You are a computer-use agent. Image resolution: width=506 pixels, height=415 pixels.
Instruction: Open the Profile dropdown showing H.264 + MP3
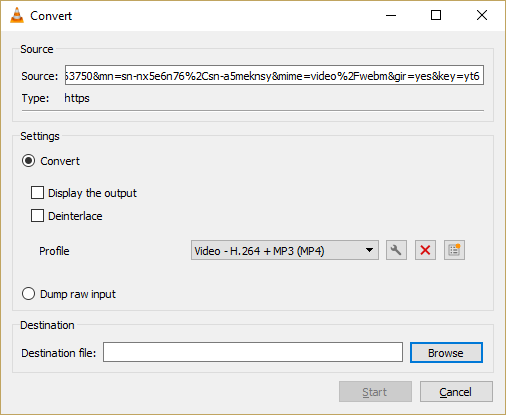click(285, 250)
